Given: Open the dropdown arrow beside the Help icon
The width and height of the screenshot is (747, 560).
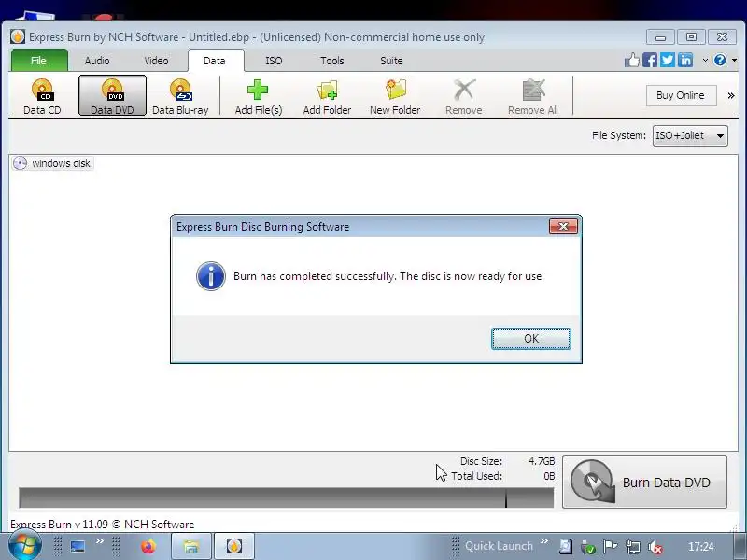Looking at the screenshot, I should [x=734, y=60].
